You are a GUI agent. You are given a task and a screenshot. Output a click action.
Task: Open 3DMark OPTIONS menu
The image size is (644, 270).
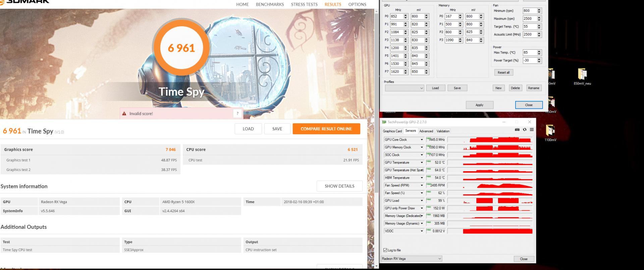tap(357, 4)
